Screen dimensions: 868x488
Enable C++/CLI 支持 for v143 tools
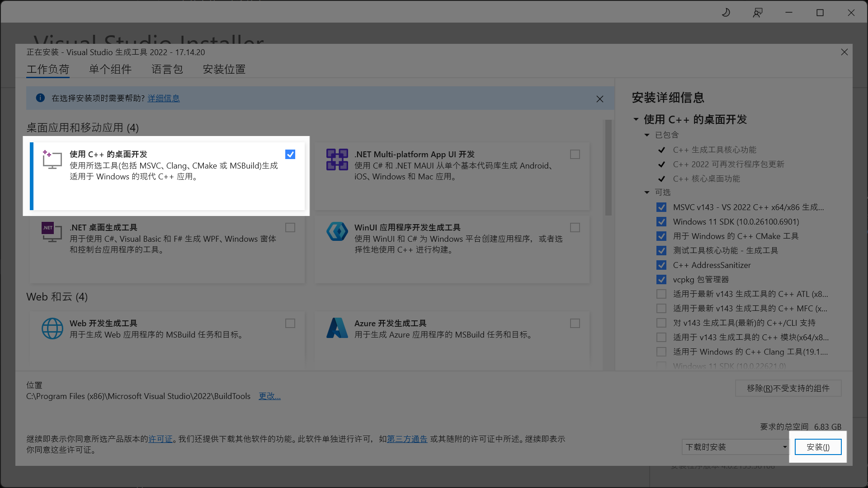click(x=661, y=323)
